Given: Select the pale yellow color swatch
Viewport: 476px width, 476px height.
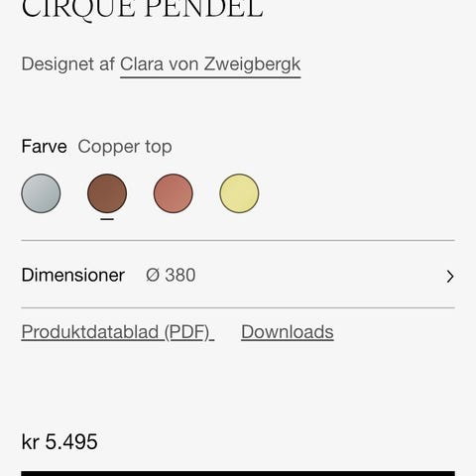Looking at the screenshot, I should coord(239,193).
